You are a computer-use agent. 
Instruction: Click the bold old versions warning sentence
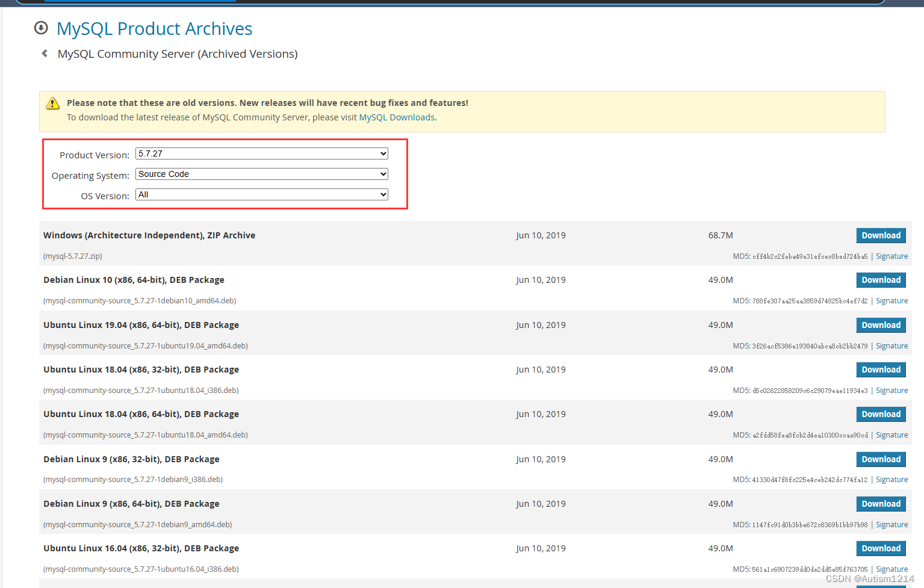click(267, 103)
